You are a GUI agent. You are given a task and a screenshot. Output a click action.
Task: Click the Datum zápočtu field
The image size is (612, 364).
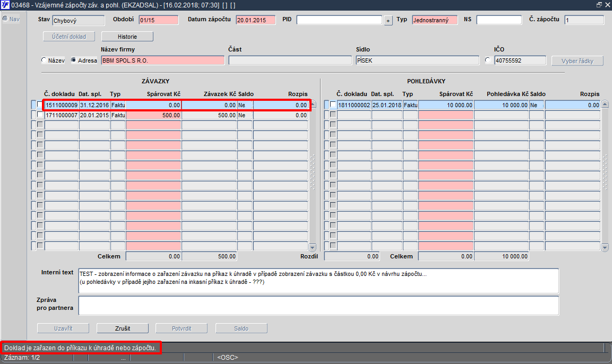[x=256, y=20]
